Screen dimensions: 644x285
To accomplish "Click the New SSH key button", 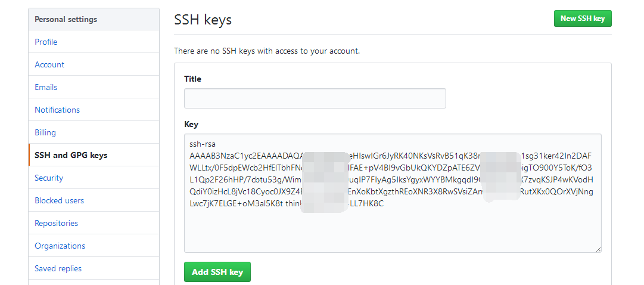I will tap(583, 18).
